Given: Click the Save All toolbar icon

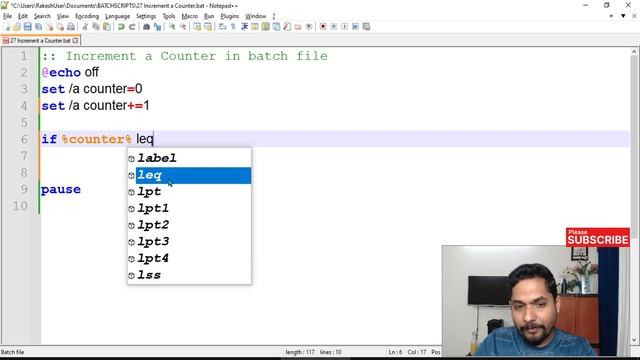Looking at the screenshot, I should point(38,27).
